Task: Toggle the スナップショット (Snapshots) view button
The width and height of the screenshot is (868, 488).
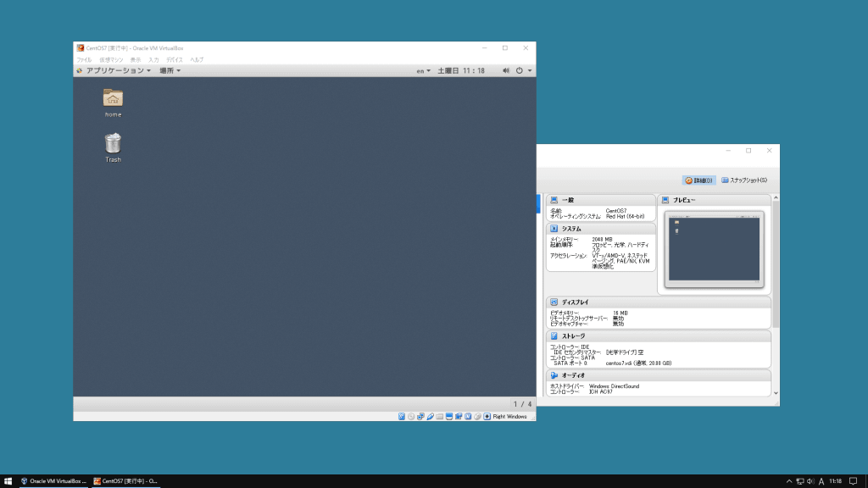Action: click(x=743, y=180)
